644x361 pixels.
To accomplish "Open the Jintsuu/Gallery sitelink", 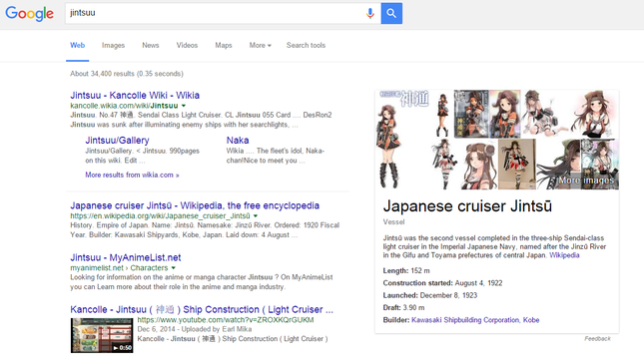I will pyautogui.click(x=117, y=141).
